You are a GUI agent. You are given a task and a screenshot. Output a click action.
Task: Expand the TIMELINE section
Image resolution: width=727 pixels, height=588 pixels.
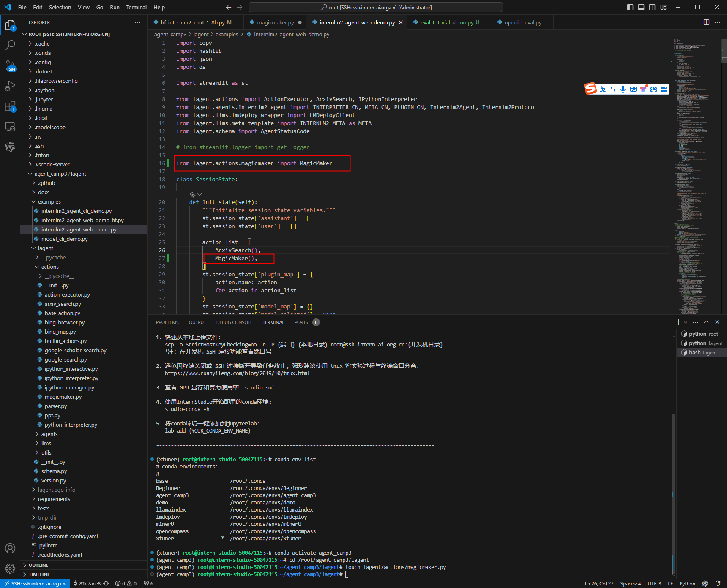[x=84, y=574]
